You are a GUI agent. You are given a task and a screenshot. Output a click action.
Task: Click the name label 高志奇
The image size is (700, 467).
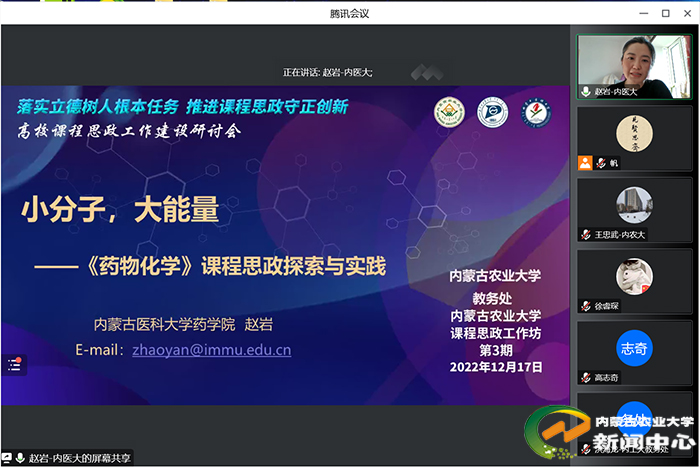pos(606,378)
